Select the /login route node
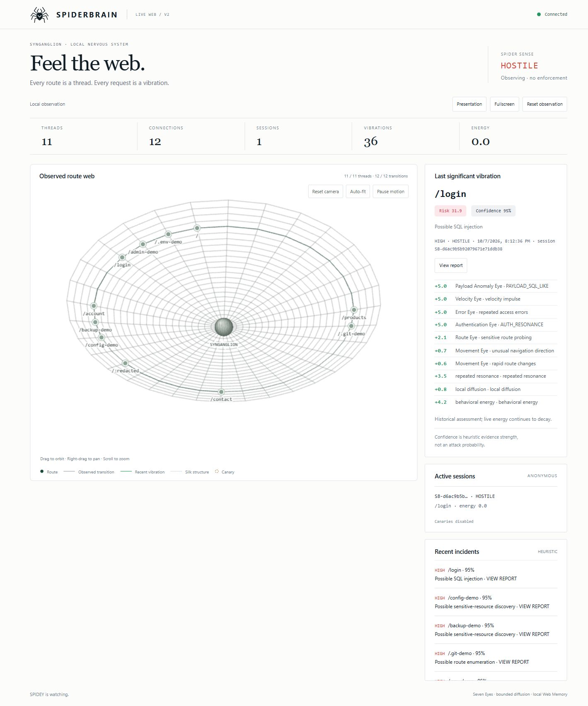 (x=122, y=257)
